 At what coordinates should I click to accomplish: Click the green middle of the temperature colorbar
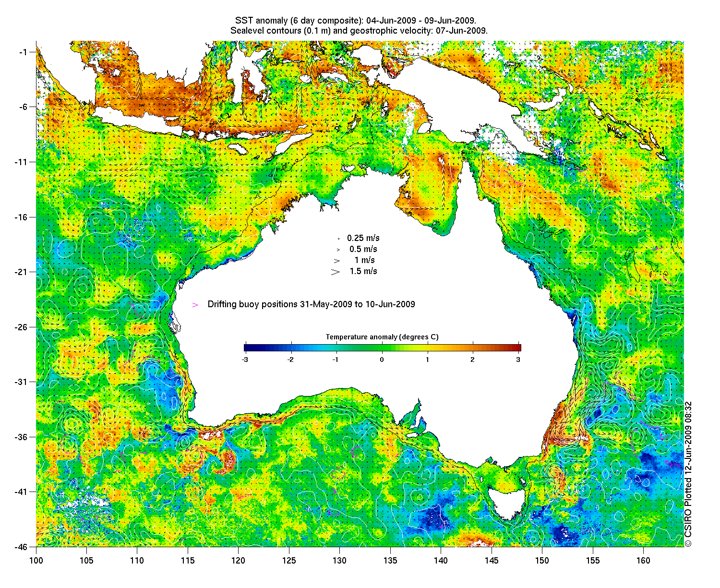(x=382, y=348)
